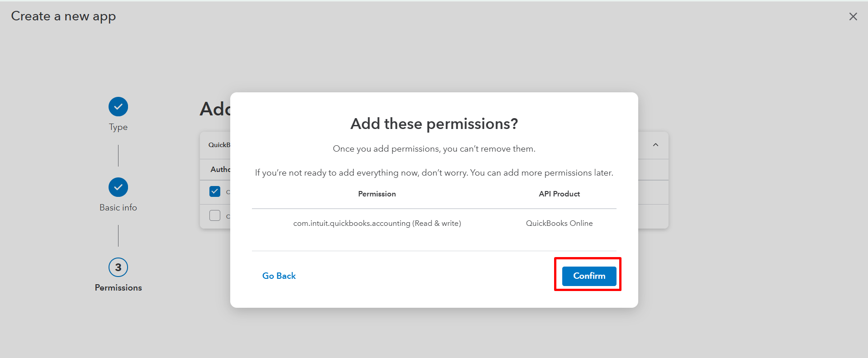The width and height of the screenshot is (868, 358).
Task: Click the Basic info step checkmark icon
Action: (118, 187)
